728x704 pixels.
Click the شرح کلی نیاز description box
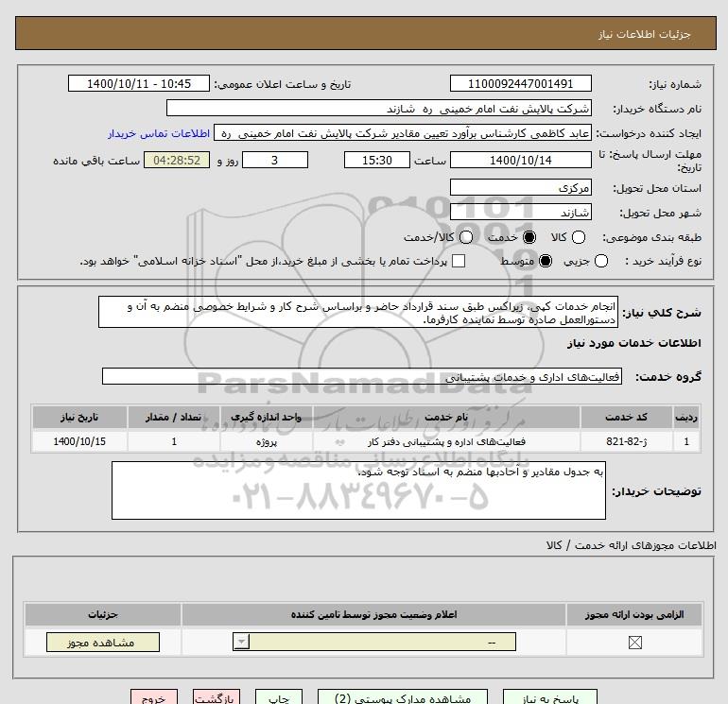(358, 313)
